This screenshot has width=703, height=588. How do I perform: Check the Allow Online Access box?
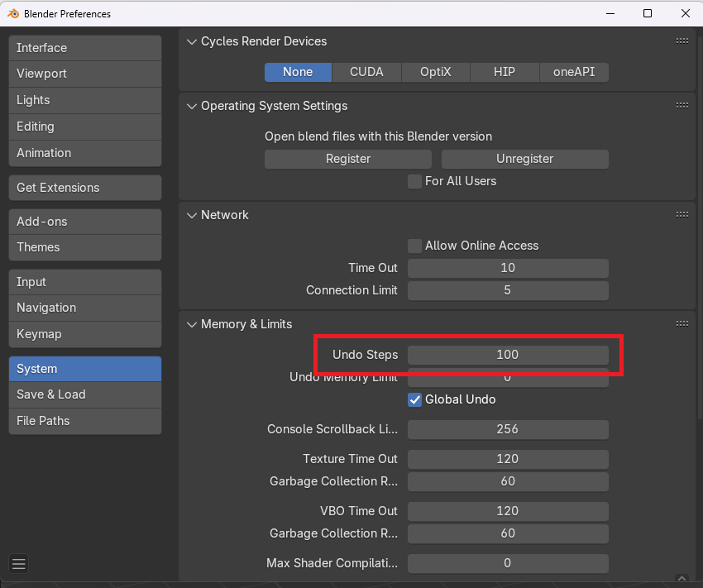coord(414,246)
